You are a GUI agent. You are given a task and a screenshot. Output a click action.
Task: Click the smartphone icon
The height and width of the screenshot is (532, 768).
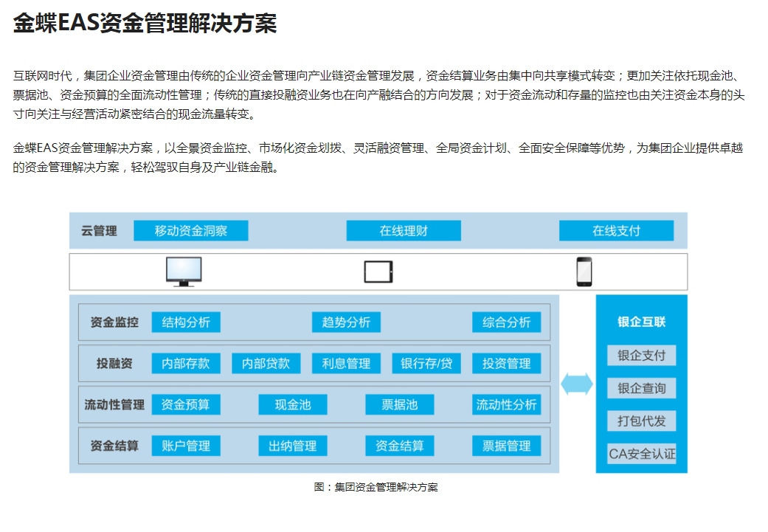click(x=584, y=272)
